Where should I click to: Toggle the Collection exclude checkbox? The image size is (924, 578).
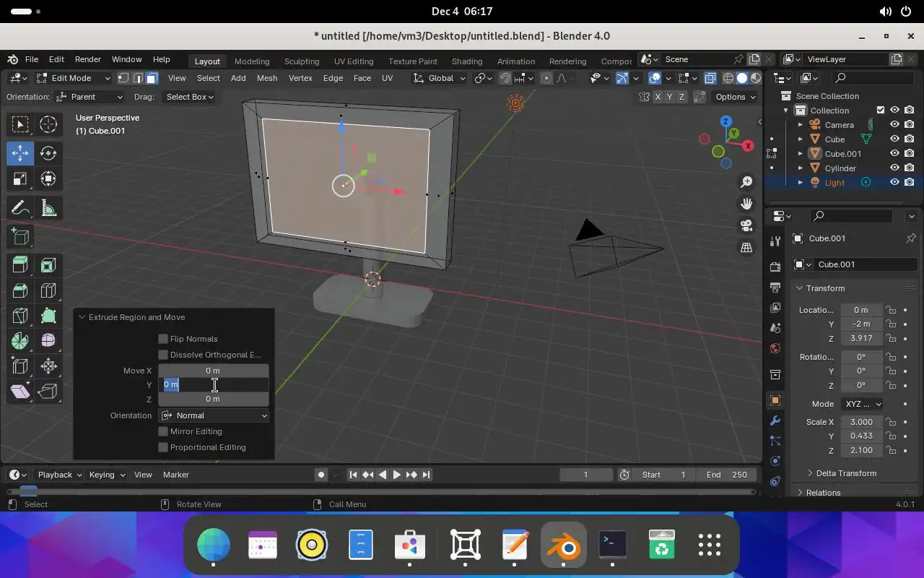pos(880,110)
